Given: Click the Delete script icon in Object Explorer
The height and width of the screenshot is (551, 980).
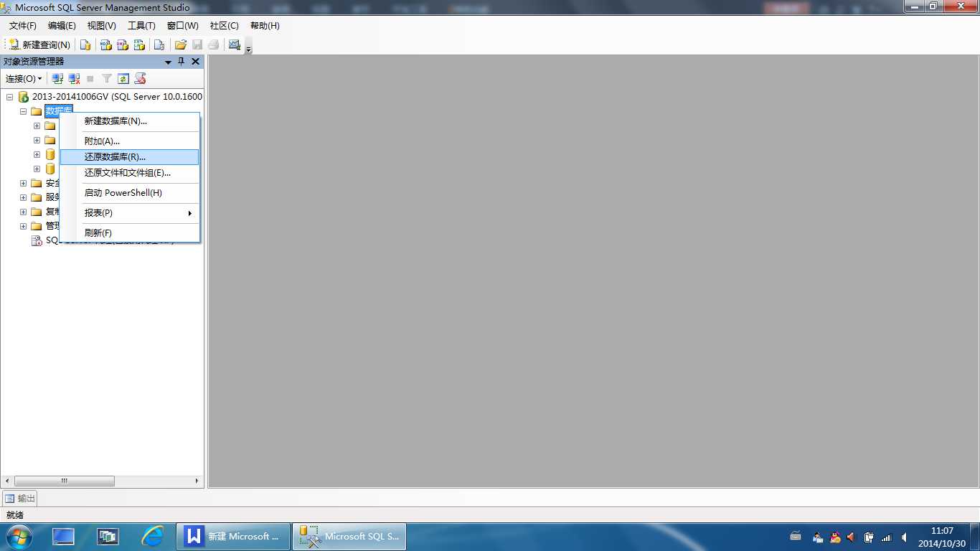Looking at the screenshot, I should (141, 78).
